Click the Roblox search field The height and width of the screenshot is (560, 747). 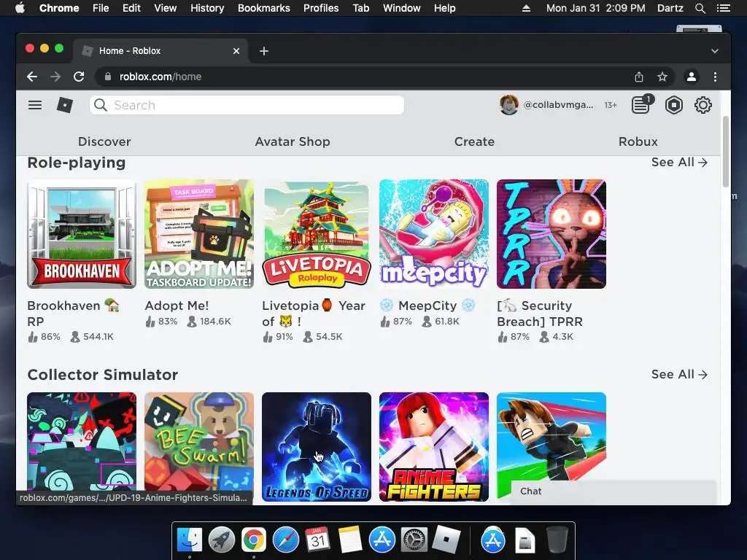tap(247, 105)
